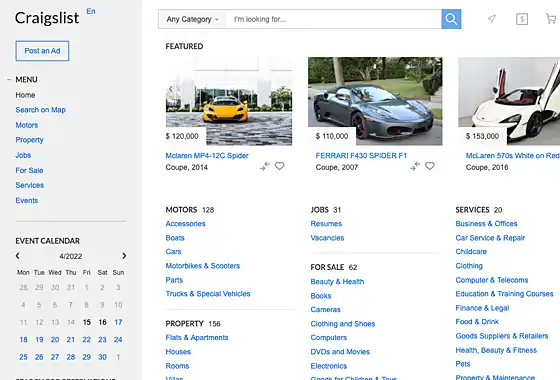Open Goods Suppliers & Retailers services
The height and width of the screenshot is (380, 560).
tap(501, 336)
